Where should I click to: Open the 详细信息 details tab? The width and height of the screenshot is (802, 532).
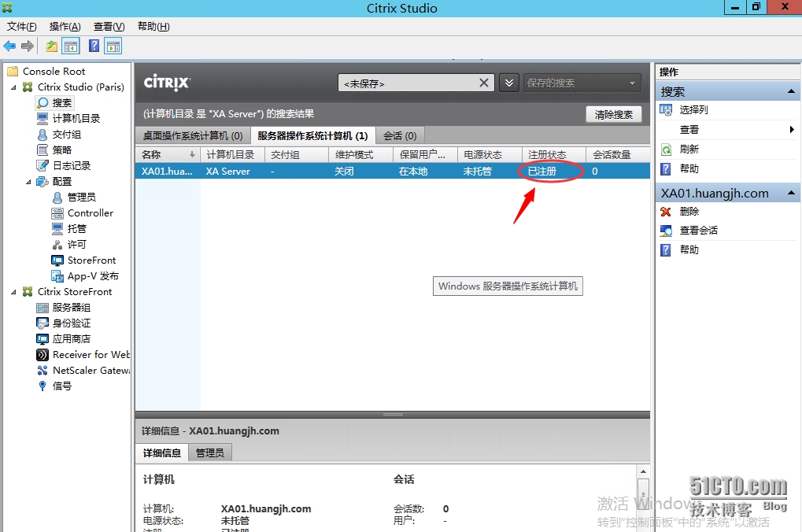click(x=161, y=453)
